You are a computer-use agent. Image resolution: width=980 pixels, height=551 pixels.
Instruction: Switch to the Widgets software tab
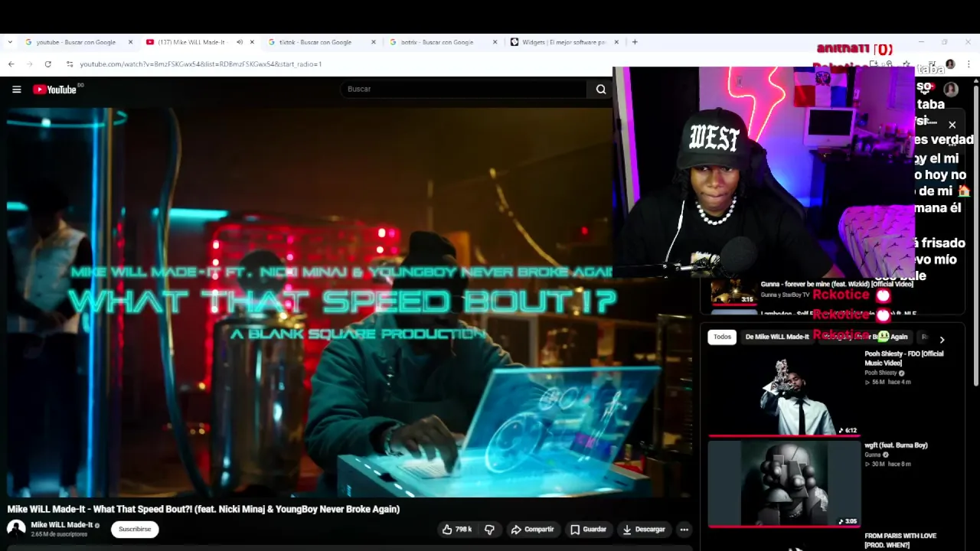[563, 42]
